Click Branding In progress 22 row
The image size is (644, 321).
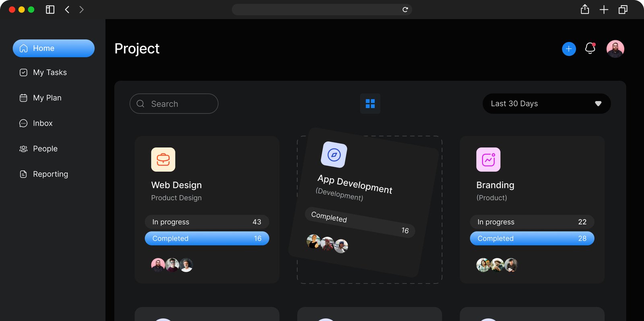coord(532,222)
